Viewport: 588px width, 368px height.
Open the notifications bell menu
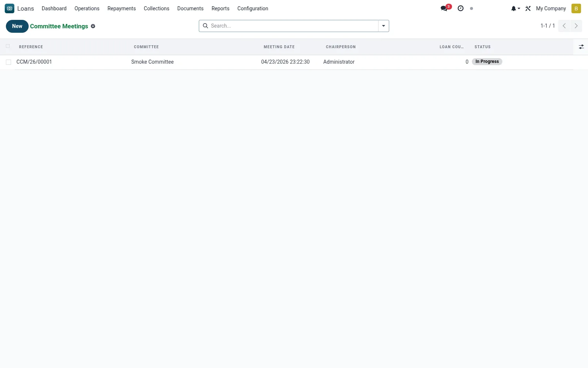pos(515,8)
